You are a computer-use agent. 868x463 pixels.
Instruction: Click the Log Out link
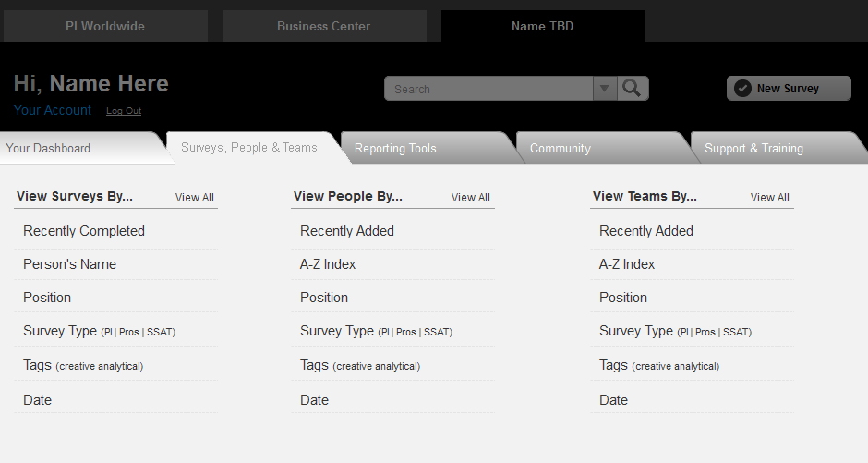point(124,111)
